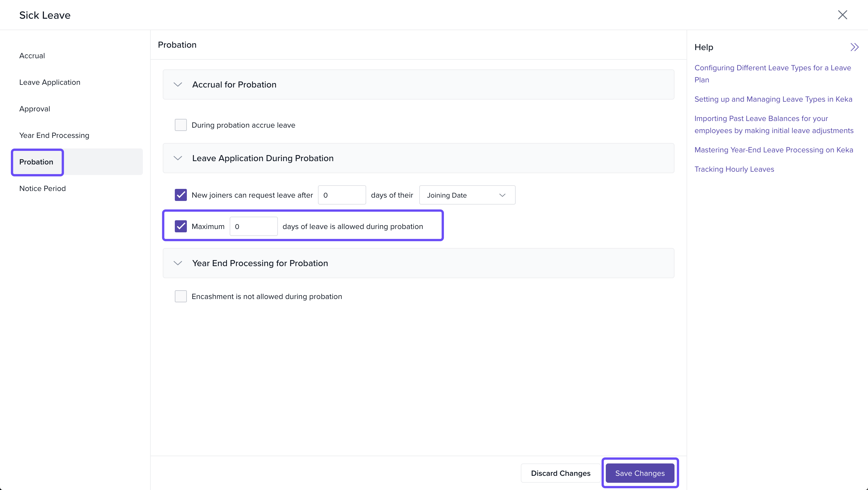Check Encashment is not allowed during probation
The height and width of the screenshot is (490, 868).
click(x=181, y=296)
